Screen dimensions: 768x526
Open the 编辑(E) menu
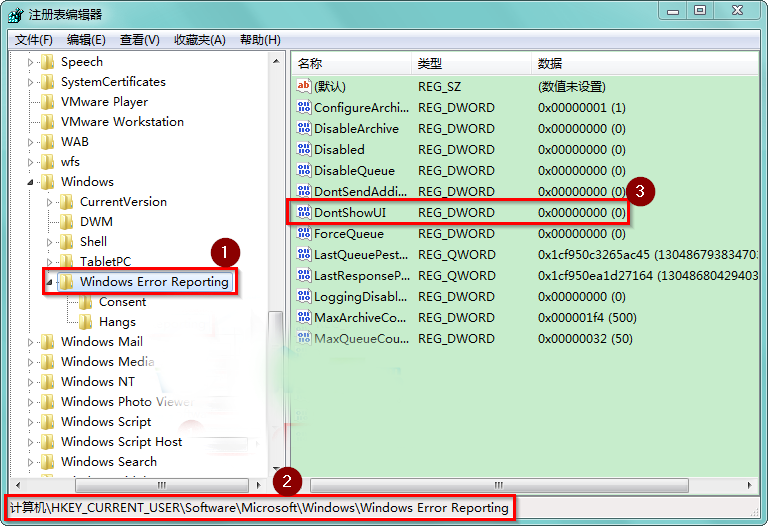coord(86,40)
